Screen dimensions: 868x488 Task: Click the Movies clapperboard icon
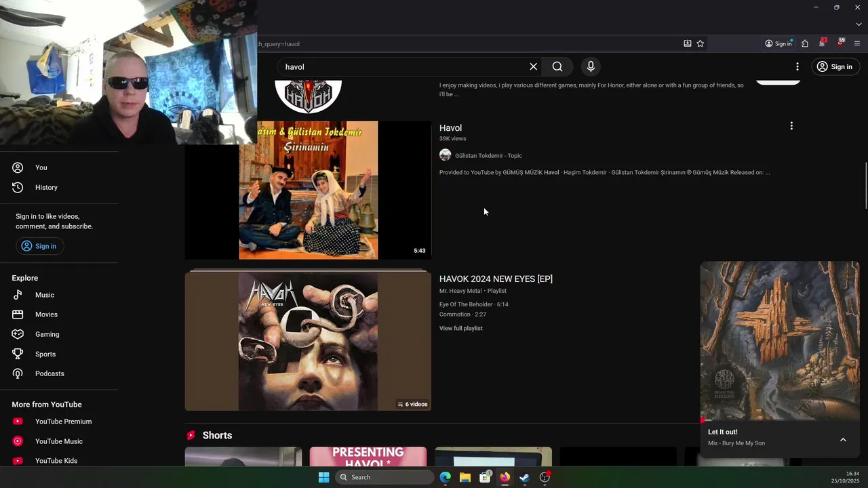(x=18, y=314)
